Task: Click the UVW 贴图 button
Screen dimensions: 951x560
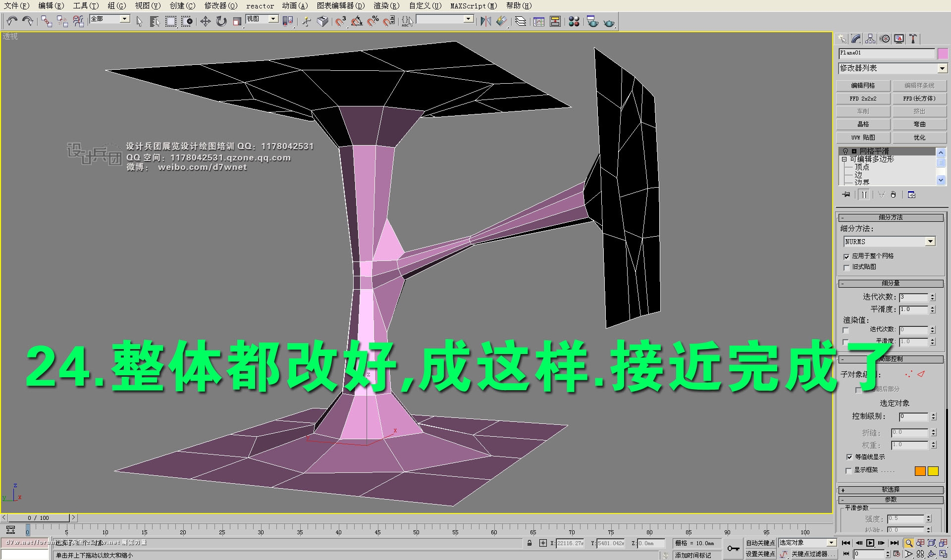Action: tap(863, 138)
